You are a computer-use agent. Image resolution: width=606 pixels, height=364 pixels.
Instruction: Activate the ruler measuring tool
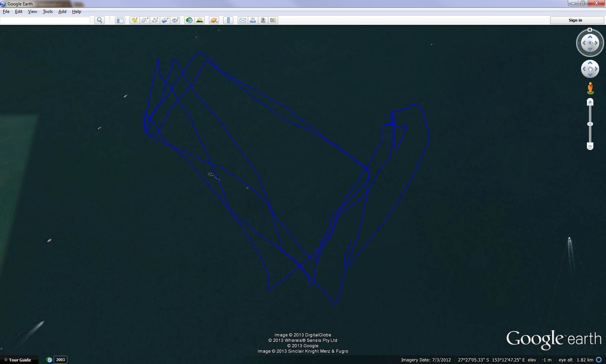[x=228, y=20]
